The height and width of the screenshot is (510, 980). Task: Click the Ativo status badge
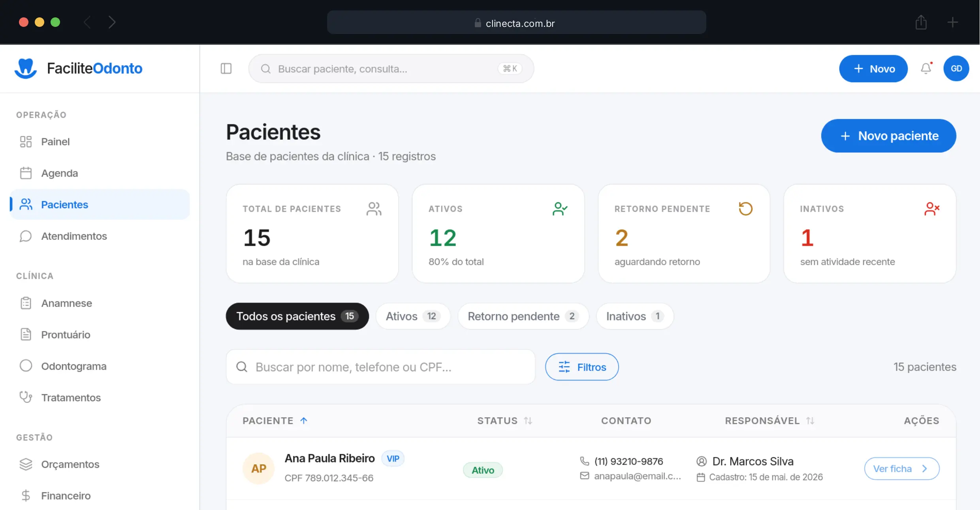[x=483, y=470]
